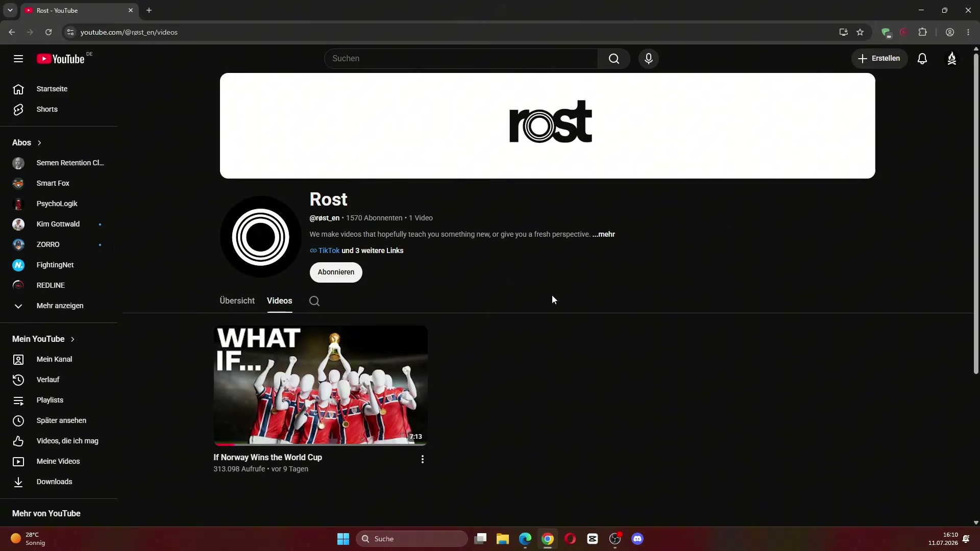Open the browser tab search dropdown
The height and width of the screenshot is (551, 980).
pyautogui.click(x=10, y=10)
